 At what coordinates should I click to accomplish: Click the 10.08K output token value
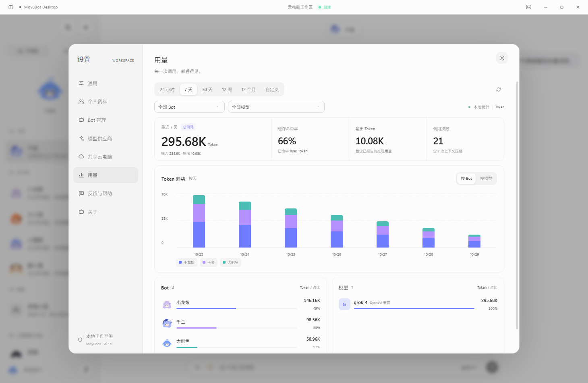pos(370,141)
